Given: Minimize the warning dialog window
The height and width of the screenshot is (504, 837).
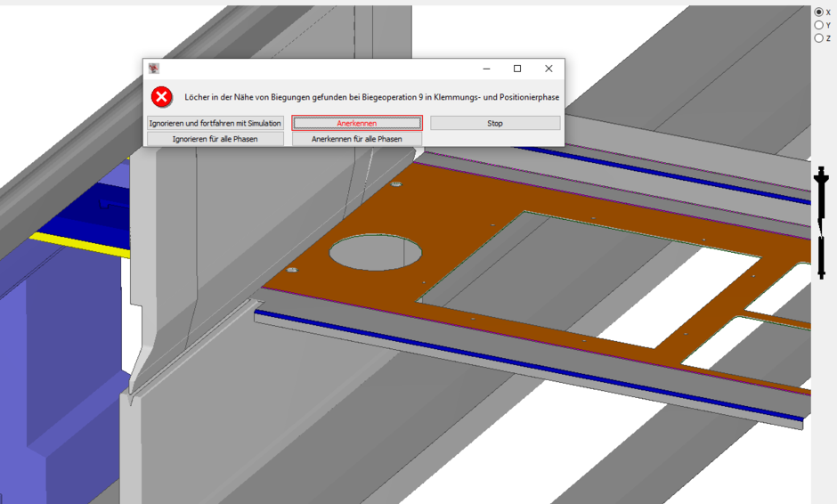Looking at the screenshot, I should point(486,69).
